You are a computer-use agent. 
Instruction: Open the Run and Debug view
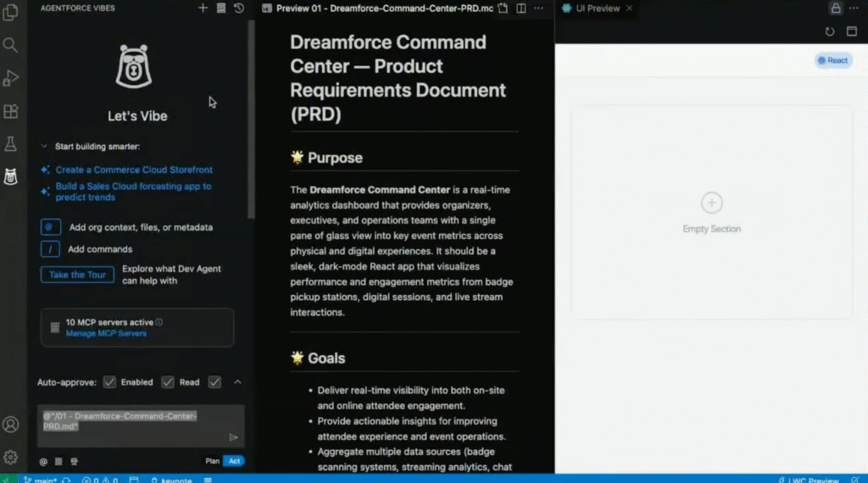pos(11,78)
